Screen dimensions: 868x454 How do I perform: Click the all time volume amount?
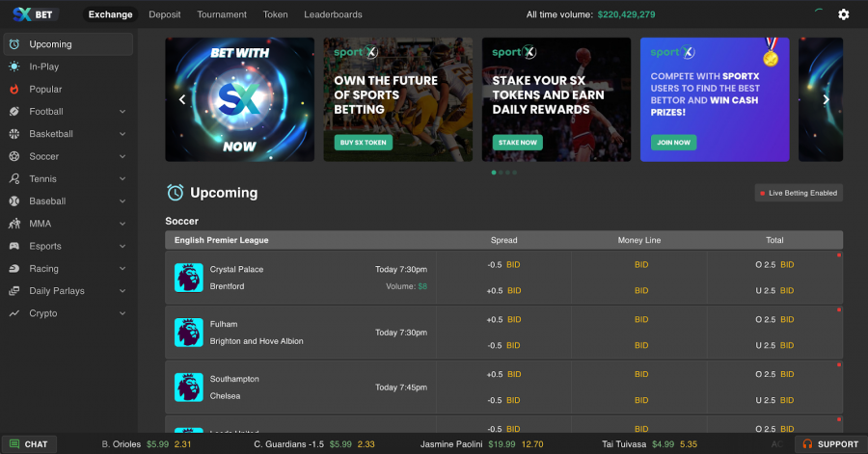point(626,14)
